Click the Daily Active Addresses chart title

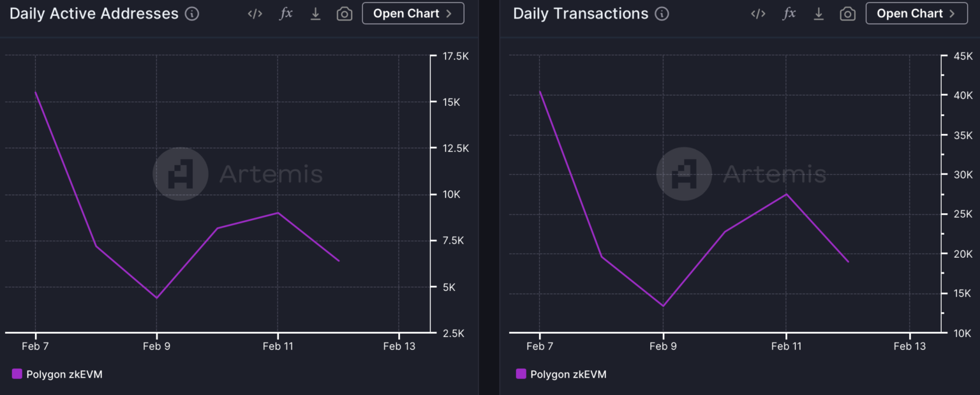click(94, 14)
